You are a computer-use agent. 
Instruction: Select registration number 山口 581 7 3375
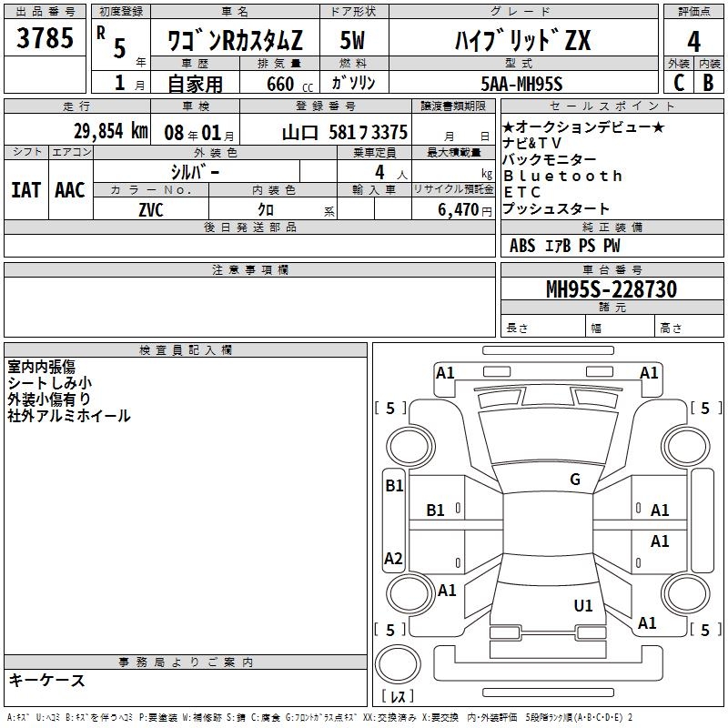pyautogui.click(x=345, y=133)
